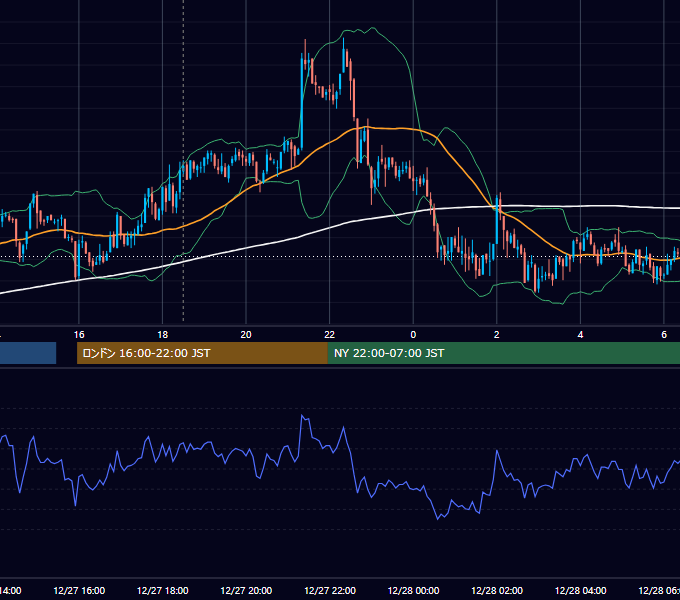Viewport: 680px width, 600px height.
Task: Click hour label 2 on price chart axis
Action: [x=497, y=335]
